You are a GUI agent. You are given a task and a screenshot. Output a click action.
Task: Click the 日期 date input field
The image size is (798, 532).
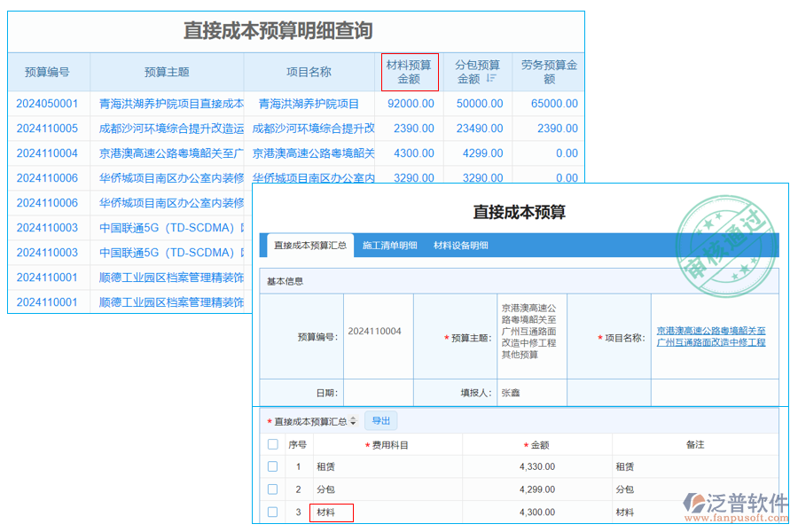click(381, 393)
